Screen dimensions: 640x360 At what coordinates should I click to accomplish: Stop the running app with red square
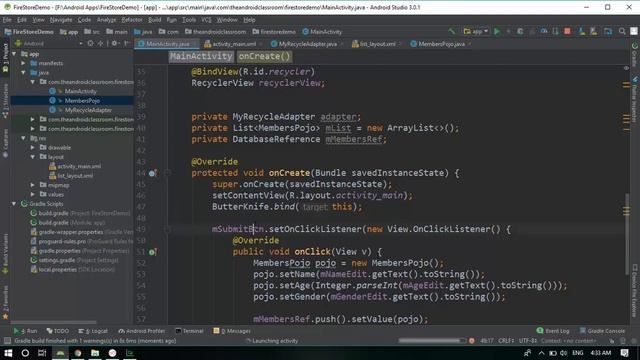[x=567, y=31]
